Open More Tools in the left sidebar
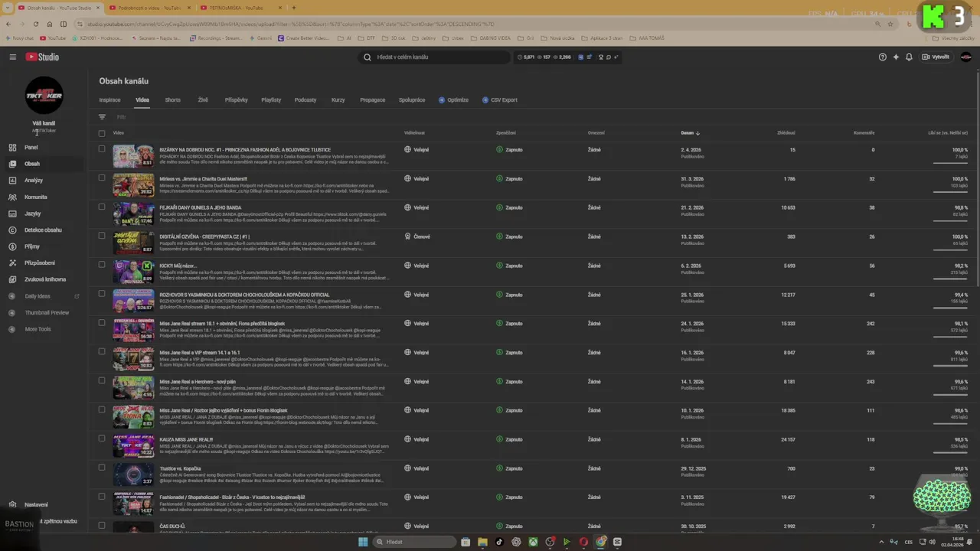 [x=38, y=329]
